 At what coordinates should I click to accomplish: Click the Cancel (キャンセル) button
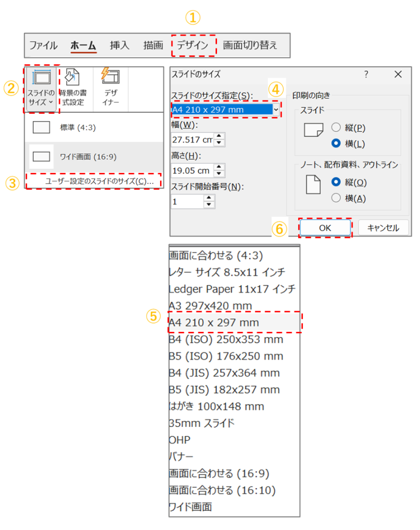pyautogui.click(x=382, y=227)
